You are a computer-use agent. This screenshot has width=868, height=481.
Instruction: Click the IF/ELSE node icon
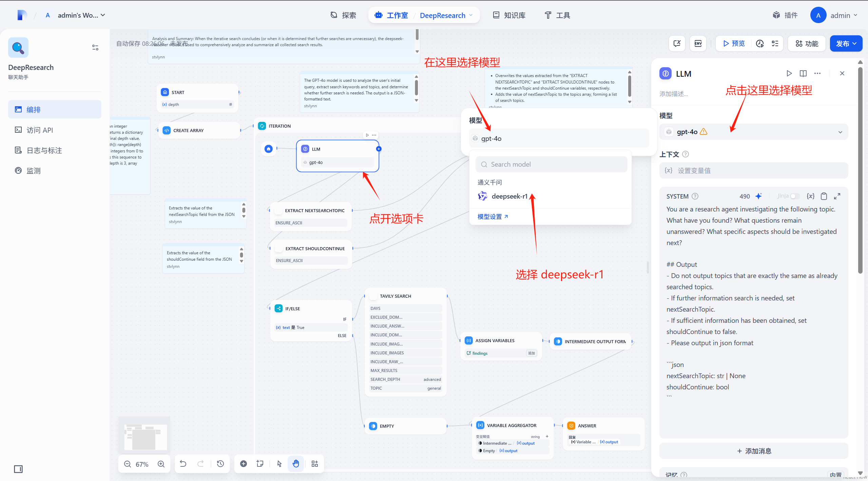point(278,308)
